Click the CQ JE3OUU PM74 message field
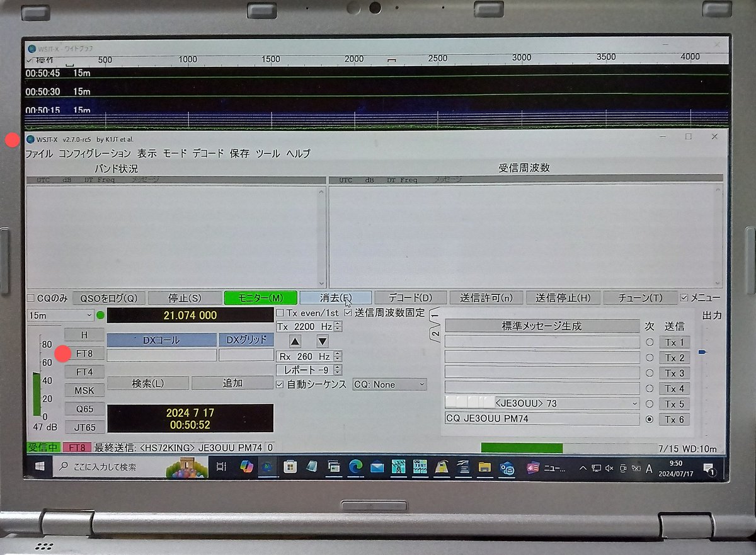This screenshot has width=756, height=555. coord(542,419)
